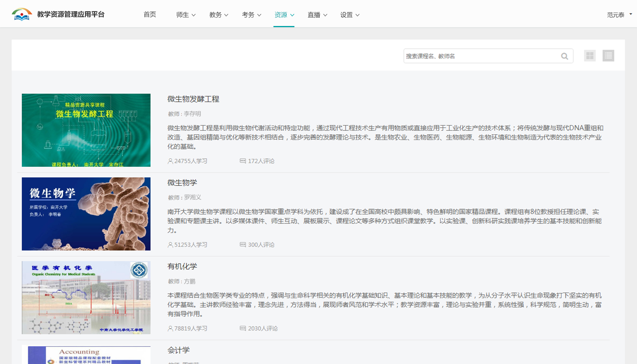
Task: Go to the 首页 home tab
Action: (150, 15)
